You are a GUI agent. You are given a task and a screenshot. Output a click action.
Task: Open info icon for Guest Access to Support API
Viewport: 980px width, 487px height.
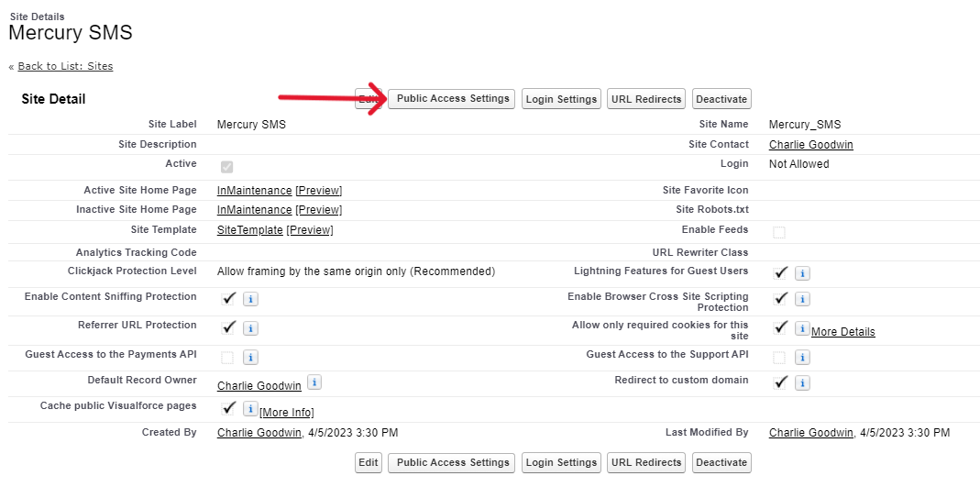click(802, 358)
